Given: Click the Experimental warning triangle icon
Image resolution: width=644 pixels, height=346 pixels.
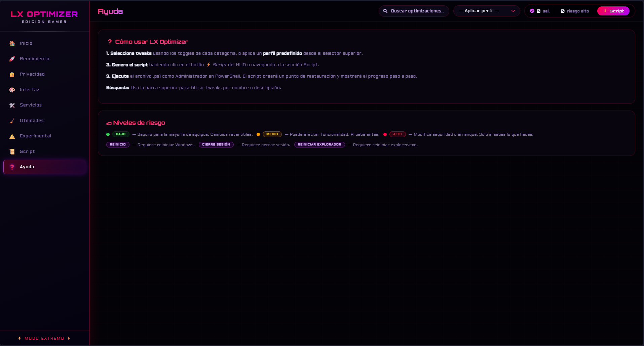Looking at the screenshot, I should [x=12, y=136].
